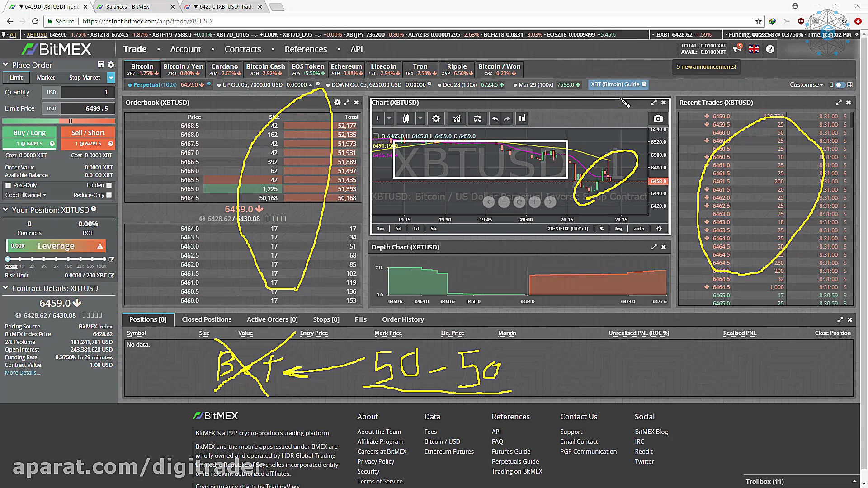Click the Buy / Long button
The width and height of the screenshot is (868, 488).
(29, 137)
